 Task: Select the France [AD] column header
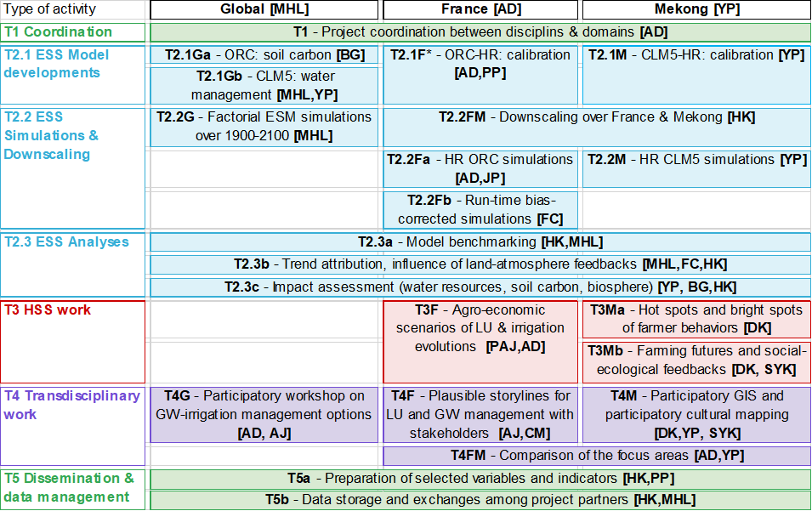point(481,10)
